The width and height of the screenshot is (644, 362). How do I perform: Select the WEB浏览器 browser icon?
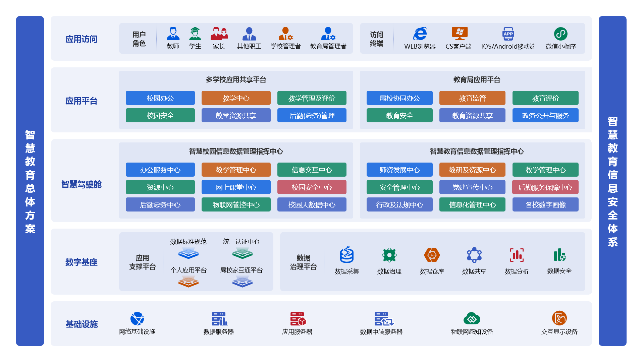420,34
